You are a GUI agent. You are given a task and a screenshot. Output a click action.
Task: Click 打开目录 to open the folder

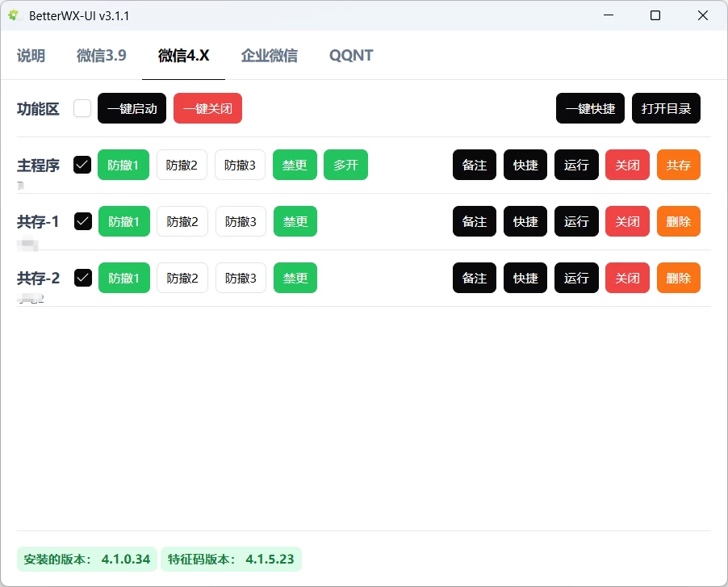[x=666, y=108]
